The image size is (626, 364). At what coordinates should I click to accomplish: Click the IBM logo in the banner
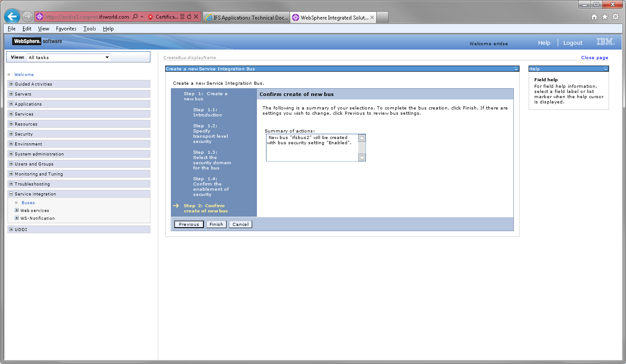click(605, 42)
